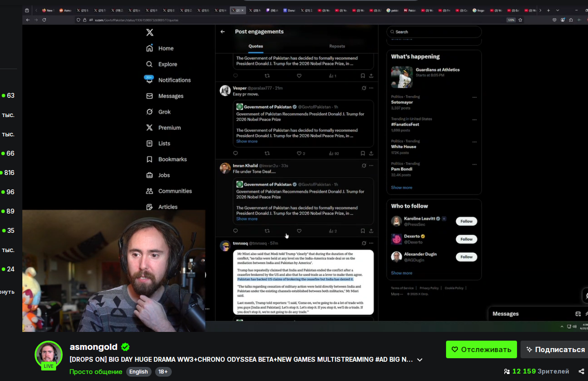The image size is (588, 381).
Task: Open Messages in the X sidebar
Action: [x=165, y=96]
